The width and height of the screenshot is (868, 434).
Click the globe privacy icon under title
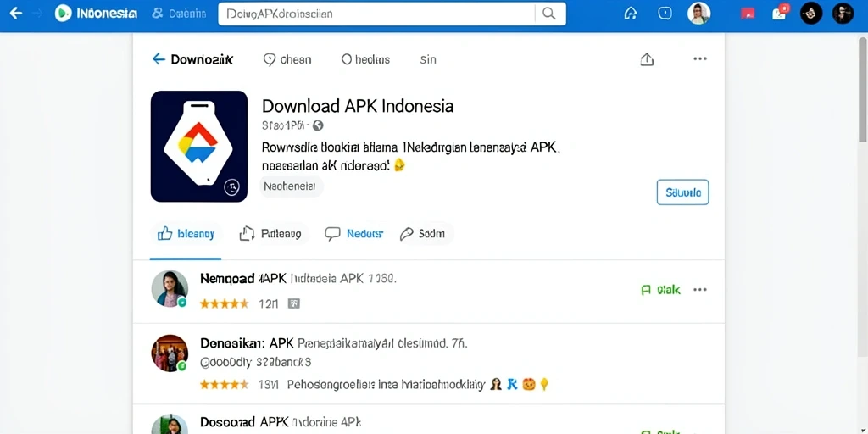click(x=318, y=125)
